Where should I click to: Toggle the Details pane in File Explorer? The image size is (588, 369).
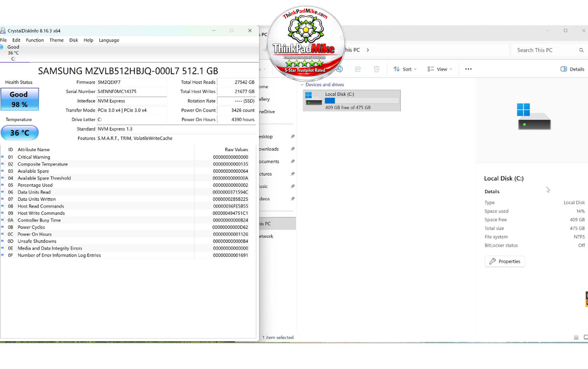[572, 69]
